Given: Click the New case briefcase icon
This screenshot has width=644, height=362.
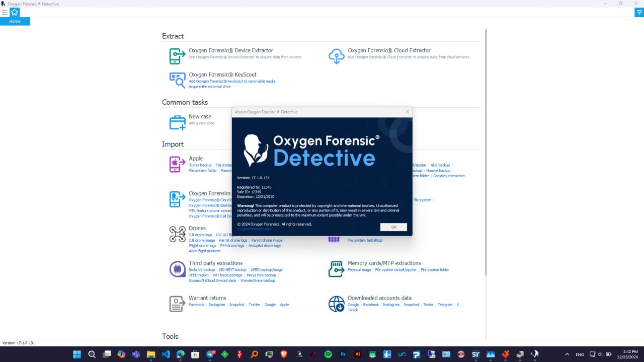Looking at the screenshot, I should pos(177,122).
